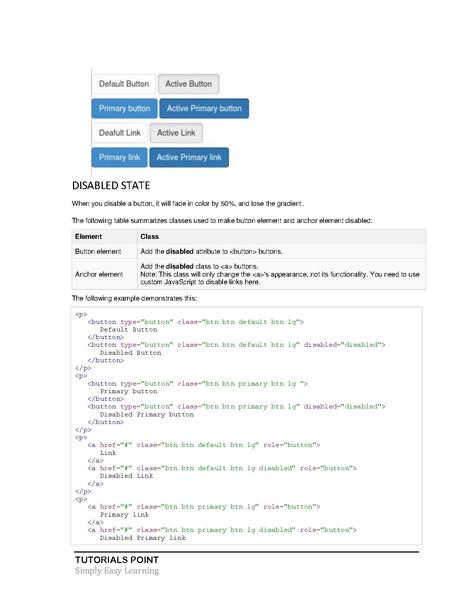Click the 'Disabled Link' code line

[x=126, y=476]
